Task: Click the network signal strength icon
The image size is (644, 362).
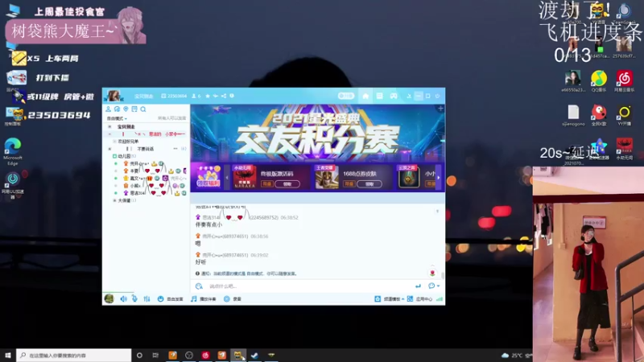Action: click(440, 298)
